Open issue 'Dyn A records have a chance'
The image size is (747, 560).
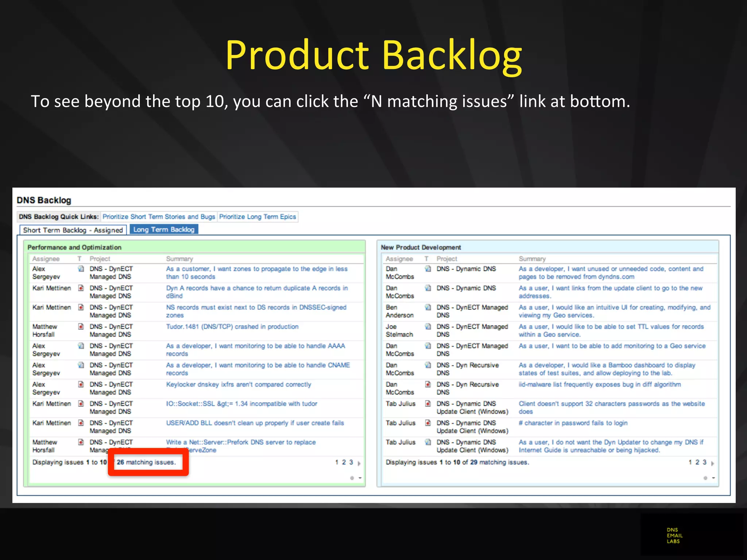257,292
